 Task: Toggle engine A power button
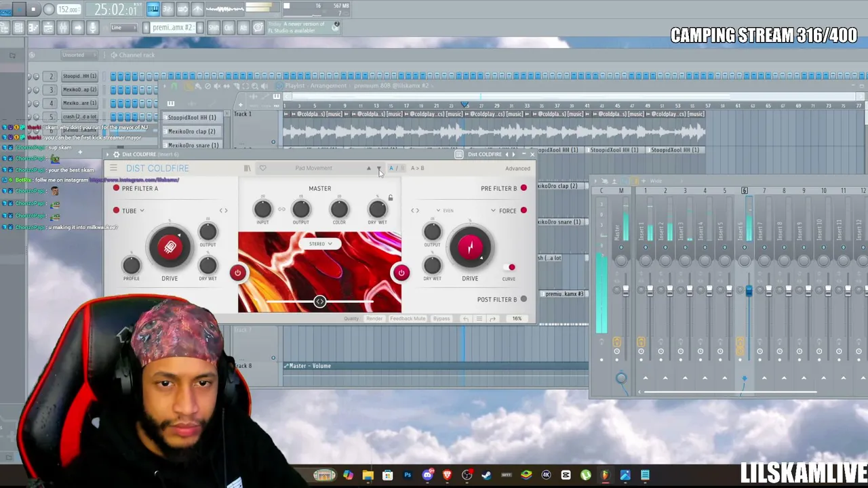(x=237, y=273)
